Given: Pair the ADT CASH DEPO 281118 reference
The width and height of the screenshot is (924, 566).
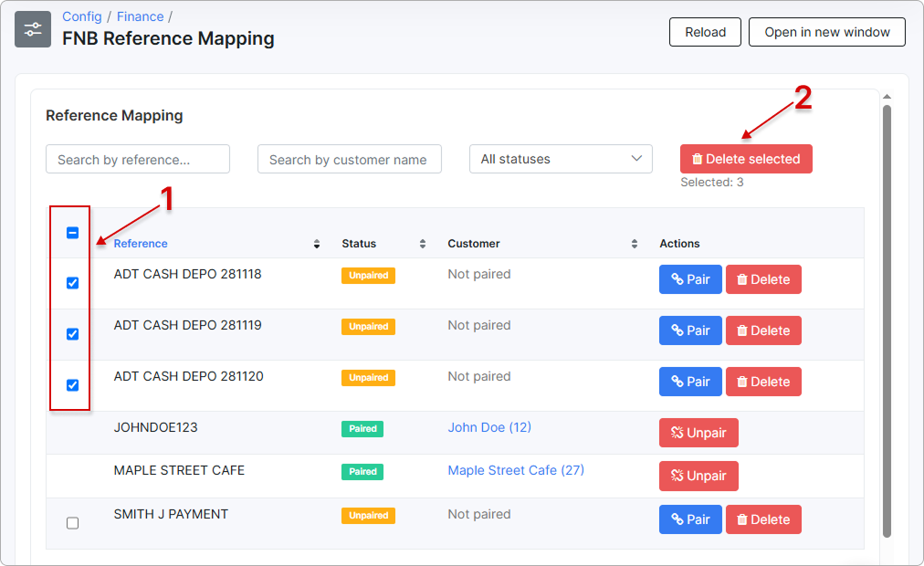Looking at the screenshot, I should coord(690,279).
